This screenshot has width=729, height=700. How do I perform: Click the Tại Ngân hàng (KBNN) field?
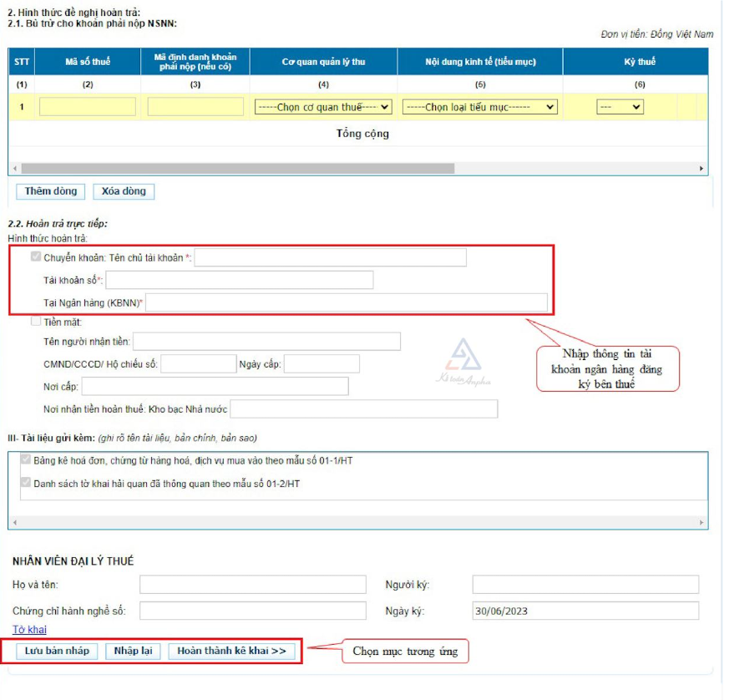point(347,302)
